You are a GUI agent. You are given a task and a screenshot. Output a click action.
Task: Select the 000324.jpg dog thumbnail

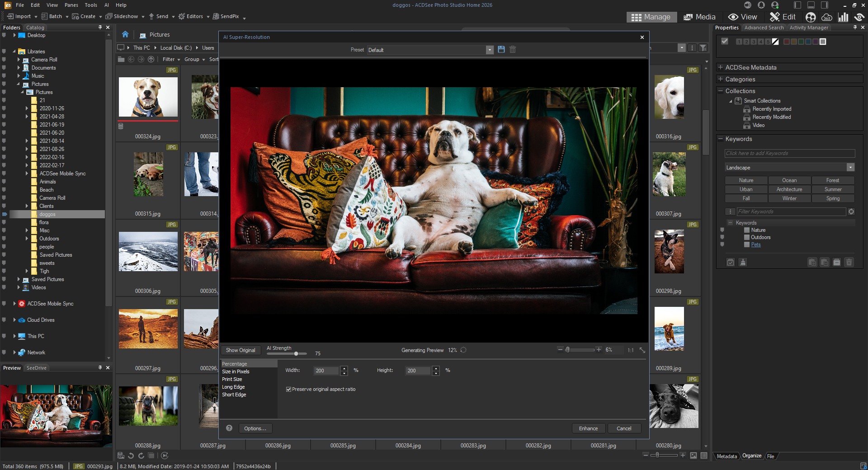[x=148, y=97]
